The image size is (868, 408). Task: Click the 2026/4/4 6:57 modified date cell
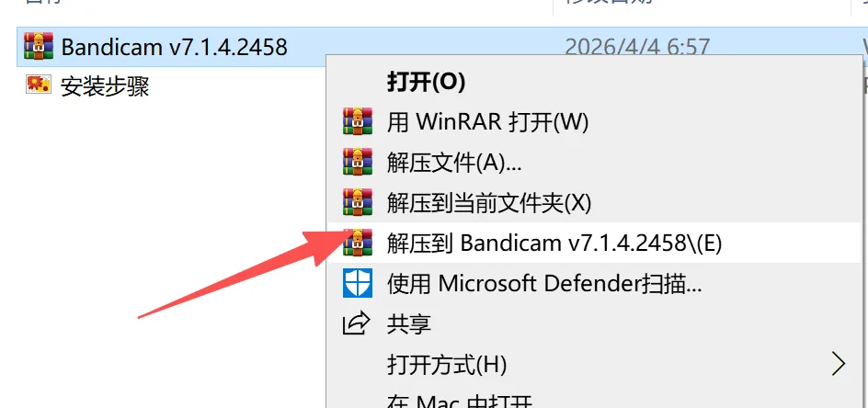coord(637,47)
